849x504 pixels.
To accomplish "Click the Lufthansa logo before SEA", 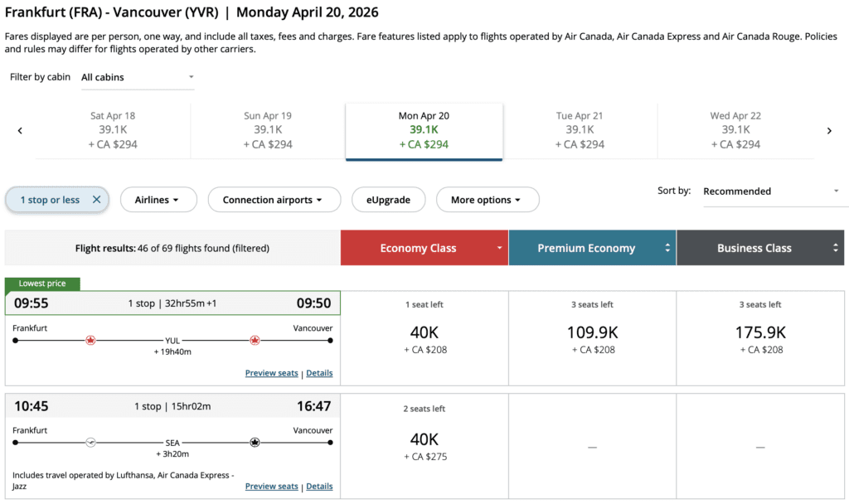I will (91, 443).
